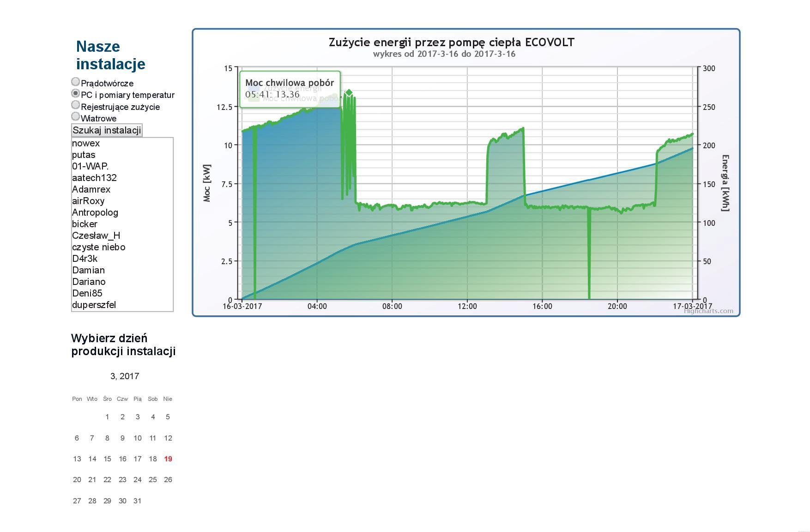Open calendar day 22
The height and width of the screenshot is (532, 810).
[x=107, y=480]
